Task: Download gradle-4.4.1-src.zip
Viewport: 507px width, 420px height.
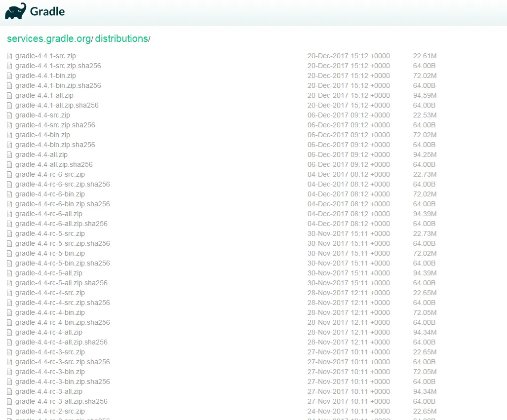Action: 45,56
